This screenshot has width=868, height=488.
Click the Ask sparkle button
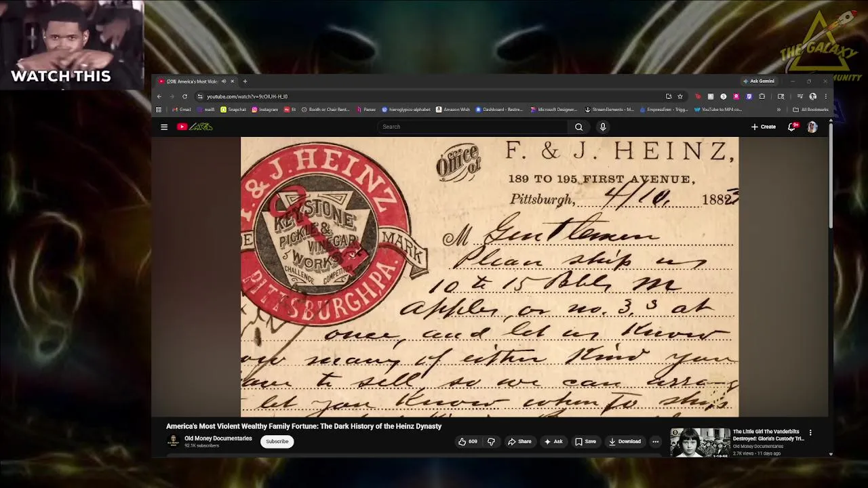553,441
